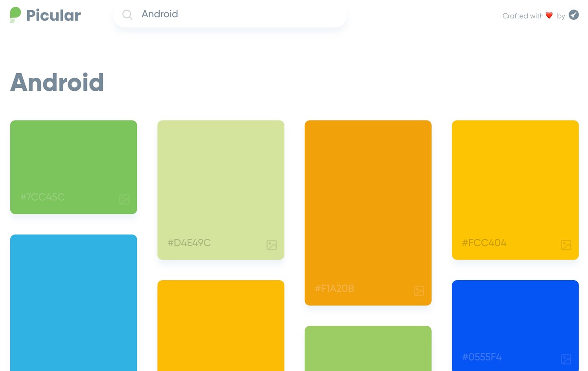Click the image icon on the blue #0555F4 swatch
The height and width of the screenshot is (371, 588).
click(x=566, y=359)
